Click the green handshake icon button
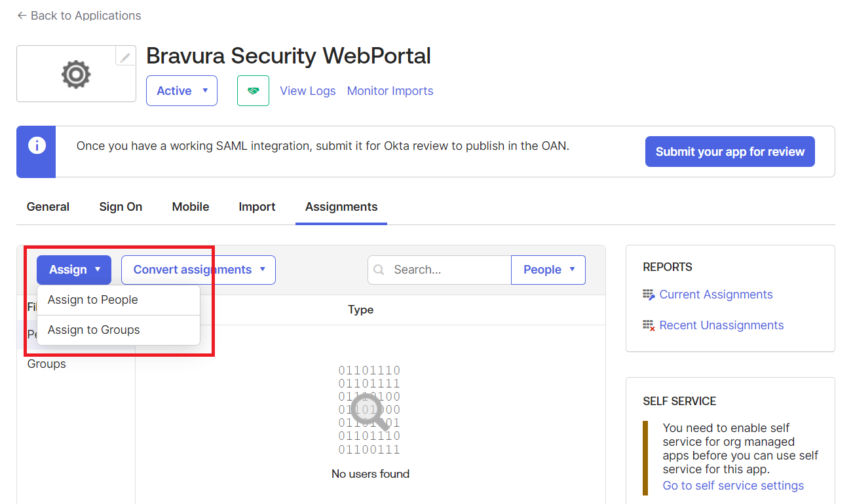Viewport: 853px width, 504px height. 253,91
